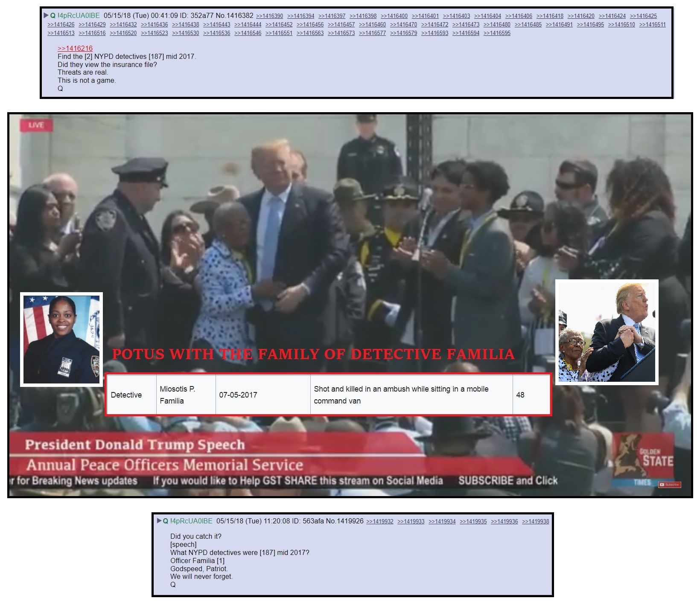Click the red LIVE badge on video
Screen dimensions: 700x604
tap(36, 125)
